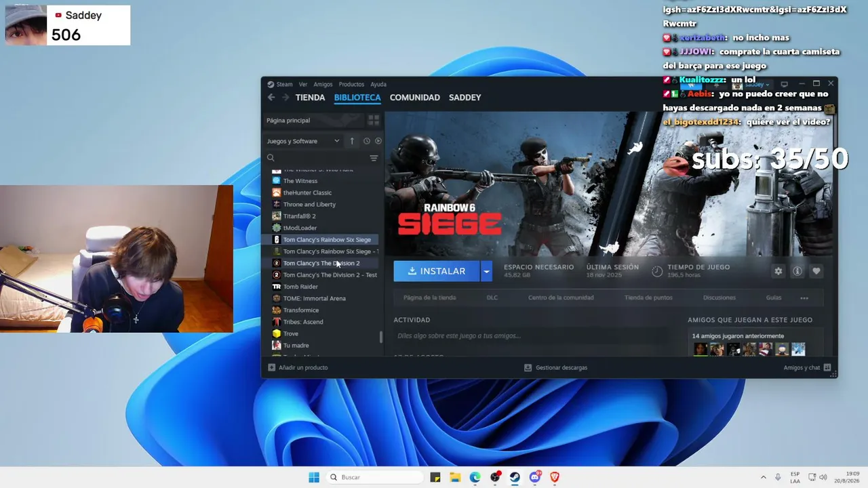The height and width of the screenshot is (488, 868).
Task: Show more game links with ellipsis button
Action: (804, 298)
